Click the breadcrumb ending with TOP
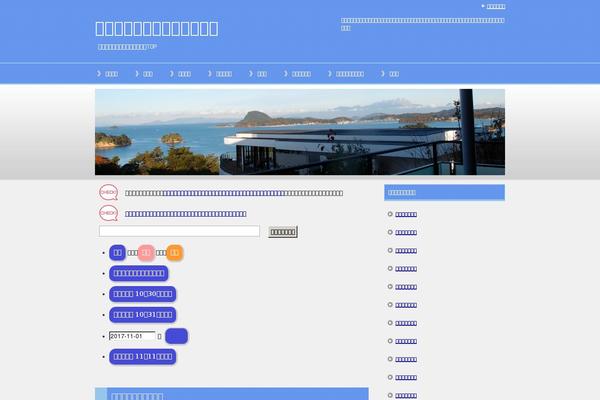 coord(127,47)
